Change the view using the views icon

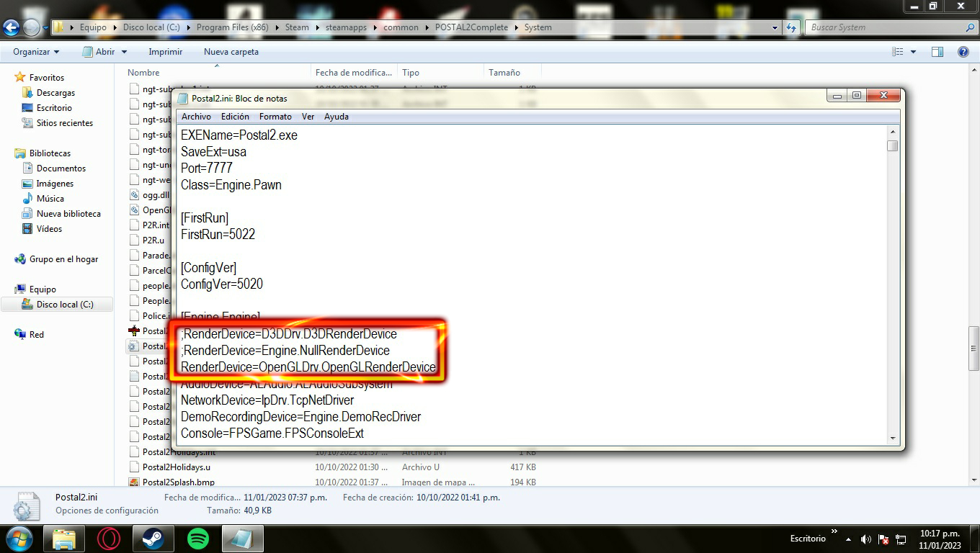898,52
